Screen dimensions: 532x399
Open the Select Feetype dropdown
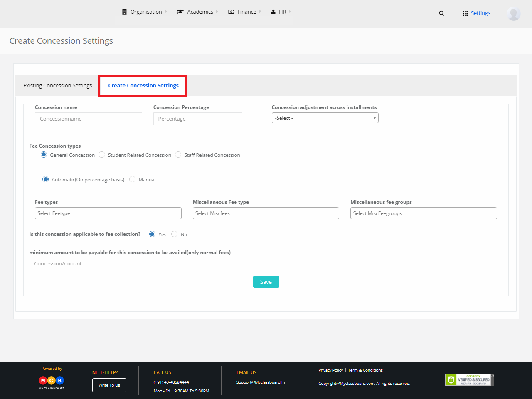click(x=108, y=213)
